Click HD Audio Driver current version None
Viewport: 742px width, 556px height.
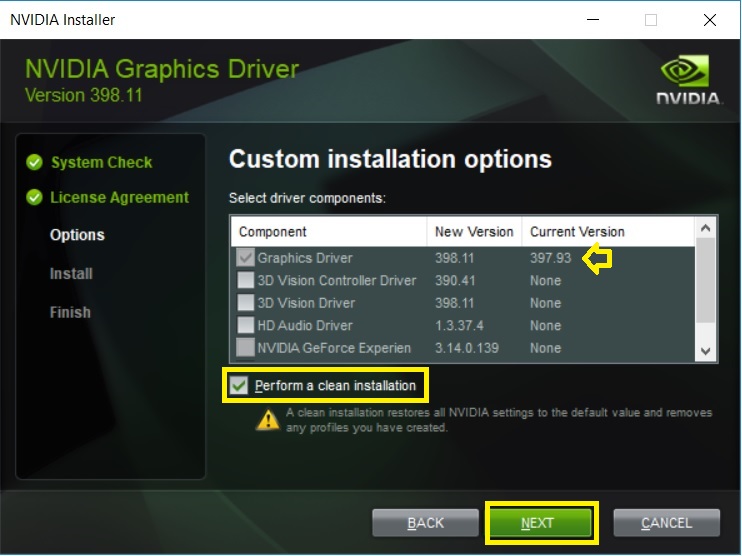click(546, 325)
